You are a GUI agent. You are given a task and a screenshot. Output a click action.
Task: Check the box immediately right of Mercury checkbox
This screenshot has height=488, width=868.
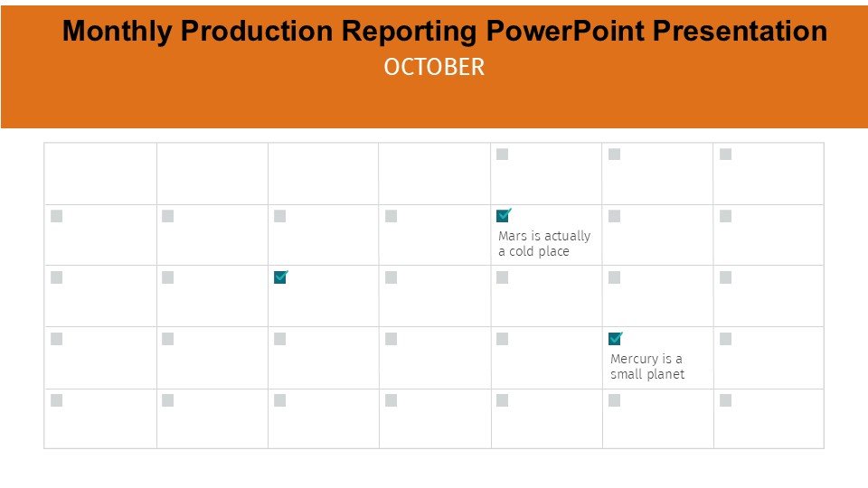click(726, 339)
